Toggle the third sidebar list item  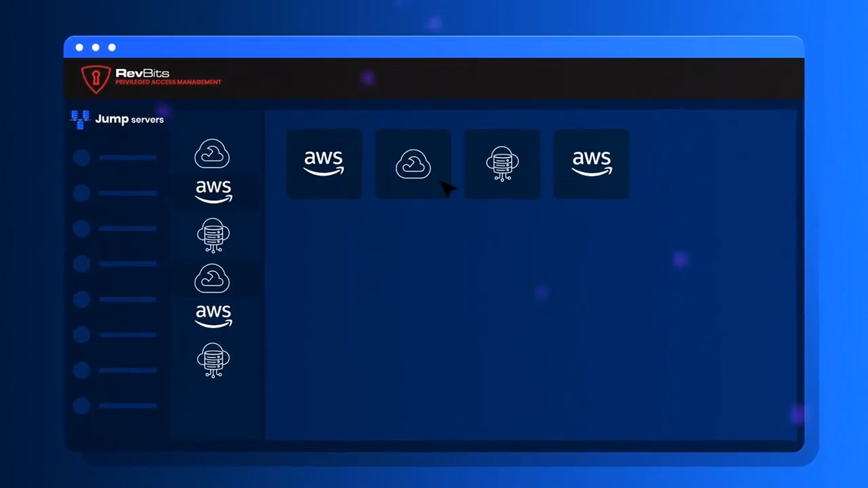(82, 229)
